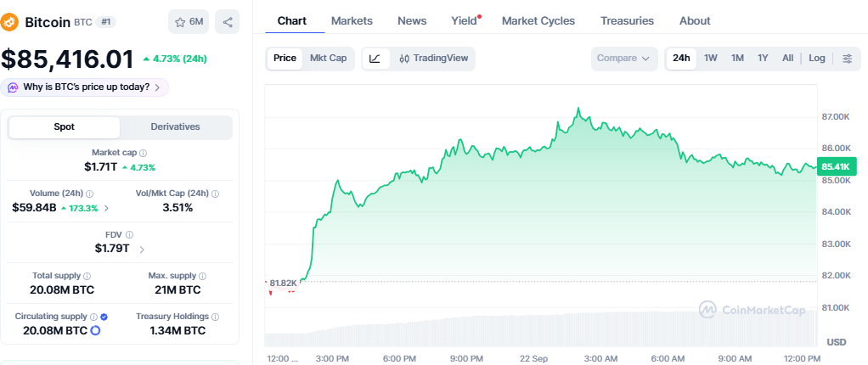Open the News tab
Viewport: 868px width, 365px height.
[412, 21]
